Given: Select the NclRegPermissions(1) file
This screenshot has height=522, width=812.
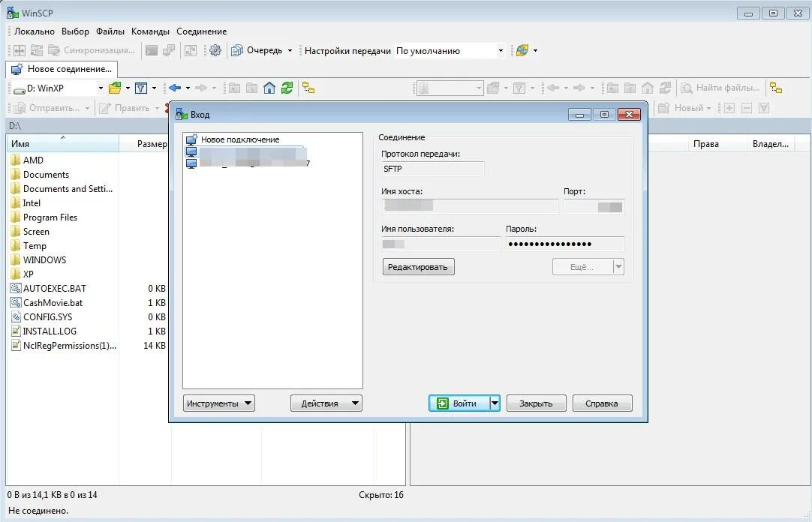Looking at the screenshot, I should 64,345.
